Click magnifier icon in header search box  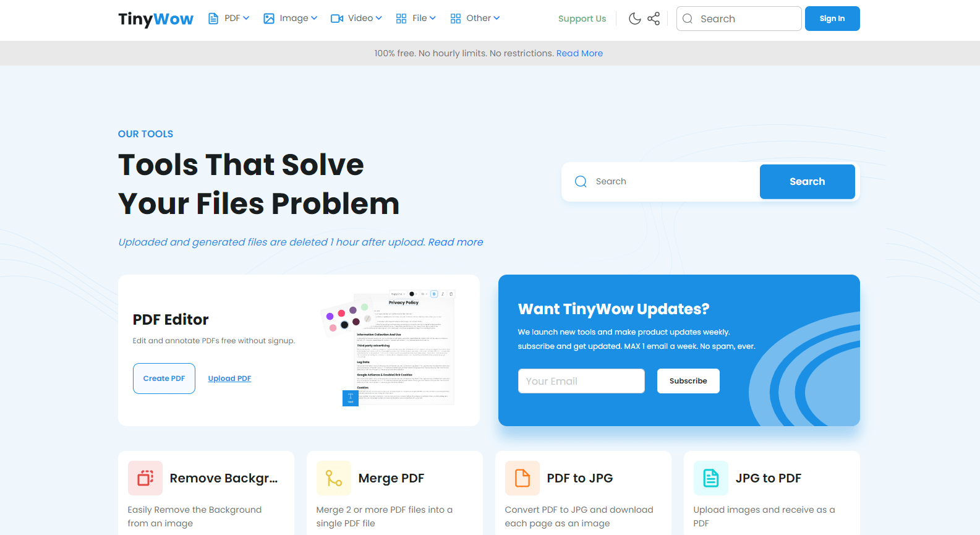coord(688,19)
